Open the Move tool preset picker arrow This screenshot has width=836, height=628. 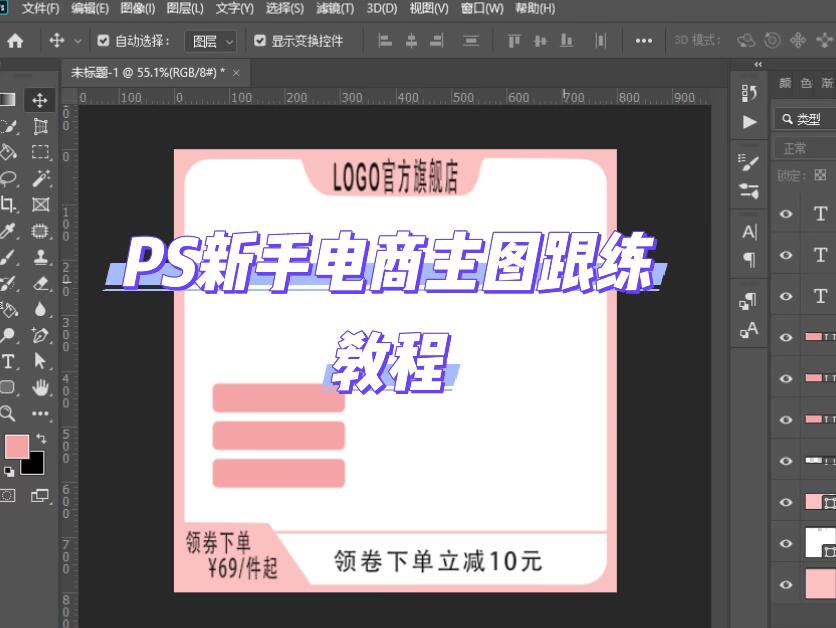coord(78,41)
